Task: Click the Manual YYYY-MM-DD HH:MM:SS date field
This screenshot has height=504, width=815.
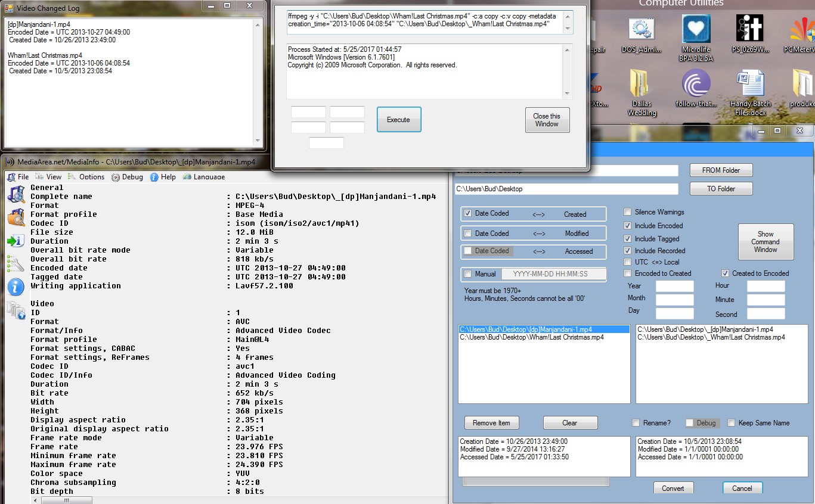Action: [x=554, y=274]
